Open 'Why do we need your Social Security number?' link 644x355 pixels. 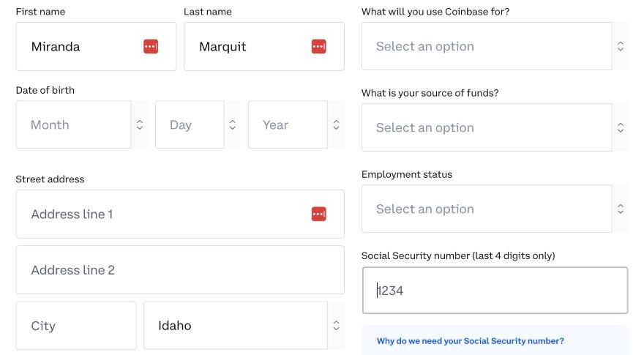[471, 341]
